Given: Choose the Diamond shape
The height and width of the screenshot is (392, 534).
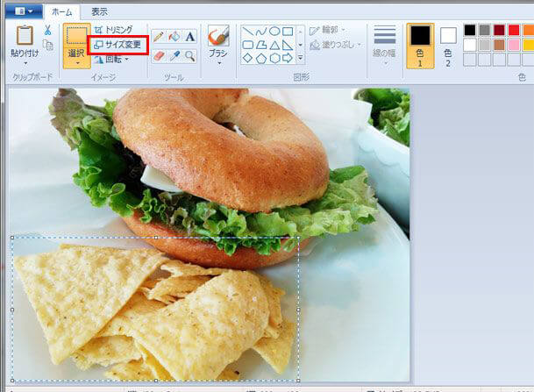Looking at the screenshot, I should (x=248, y=58).
